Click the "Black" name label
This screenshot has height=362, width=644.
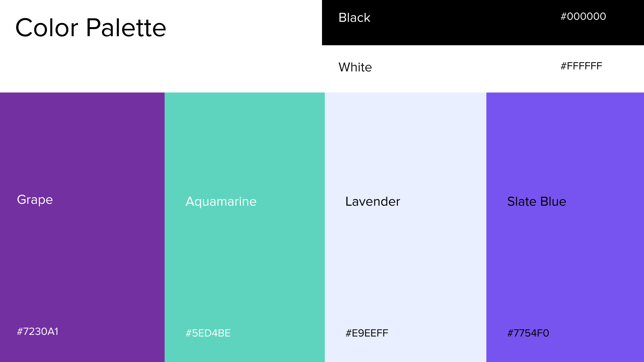pos(354,17)
